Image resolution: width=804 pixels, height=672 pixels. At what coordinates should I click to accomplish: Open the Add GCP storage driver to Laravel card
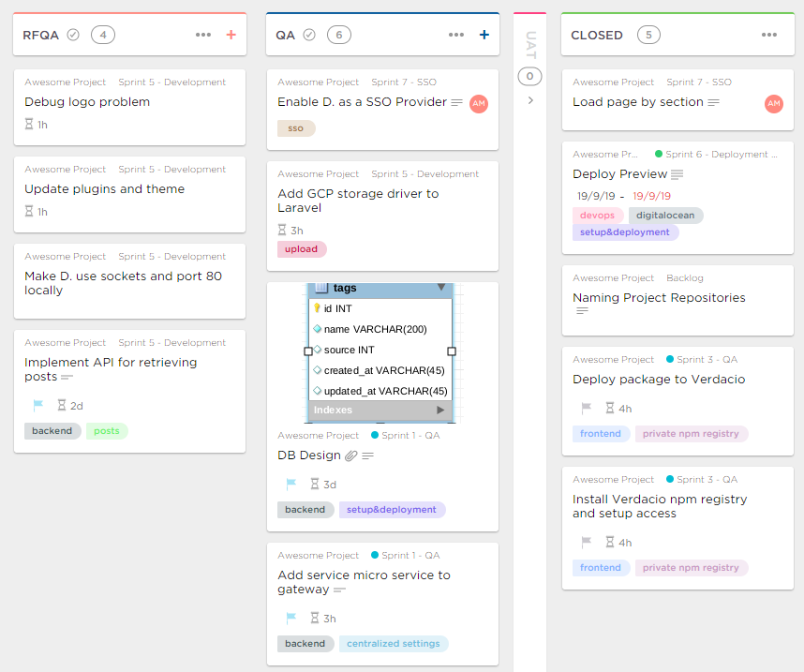(x=358, y=201)
